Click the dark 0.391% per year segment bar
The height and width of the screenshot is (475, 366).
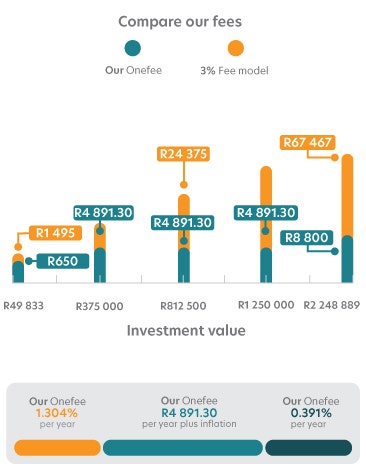[309, 448]
